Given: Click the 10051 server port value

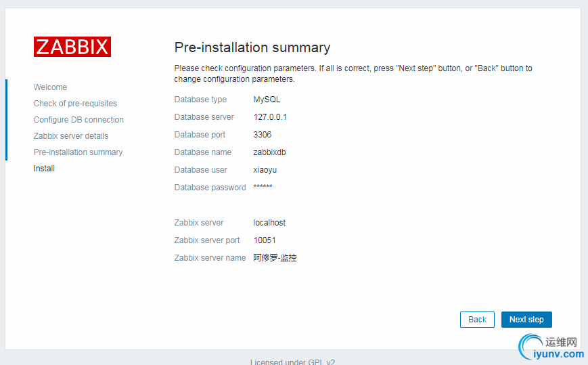Looking at the screenshot, I should click(265, 240).
